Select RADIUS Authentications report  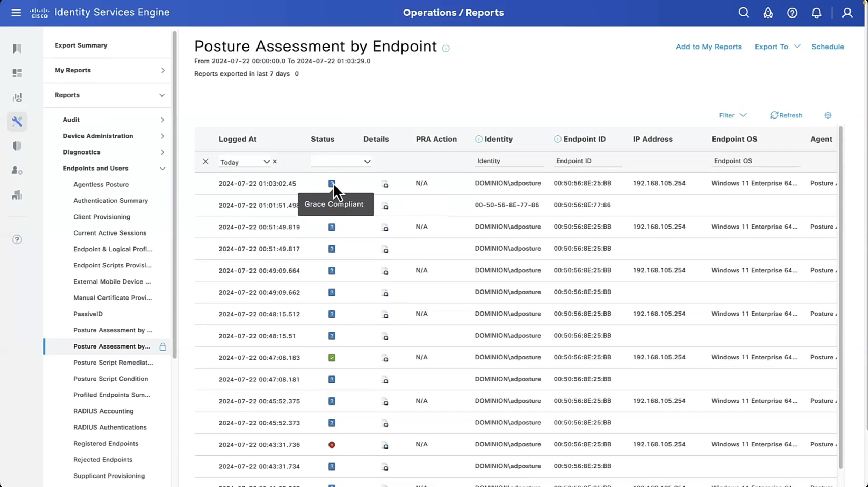(110, 427)
